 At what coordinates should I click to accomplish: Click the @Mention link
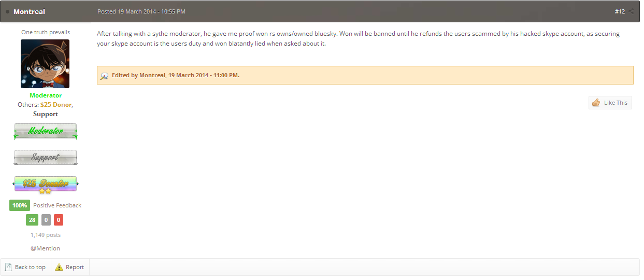click(45, 248)
